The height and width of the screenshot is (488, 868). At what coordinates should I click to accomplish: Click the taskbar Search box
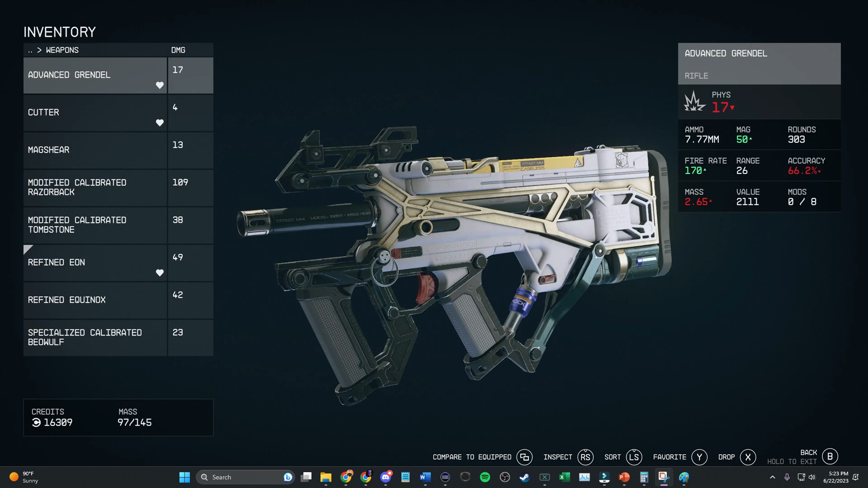click(245, 477)
